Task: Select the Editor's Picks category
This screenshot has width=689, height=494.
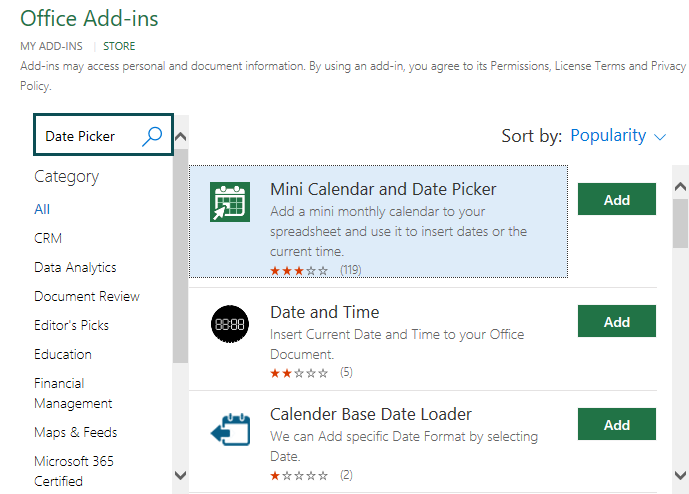Action: [x=72, y=325]
